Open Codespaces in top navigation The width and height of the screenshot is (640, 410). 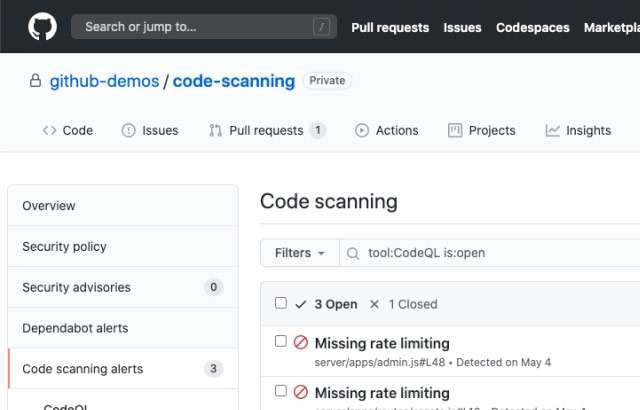tap(533, 27)
